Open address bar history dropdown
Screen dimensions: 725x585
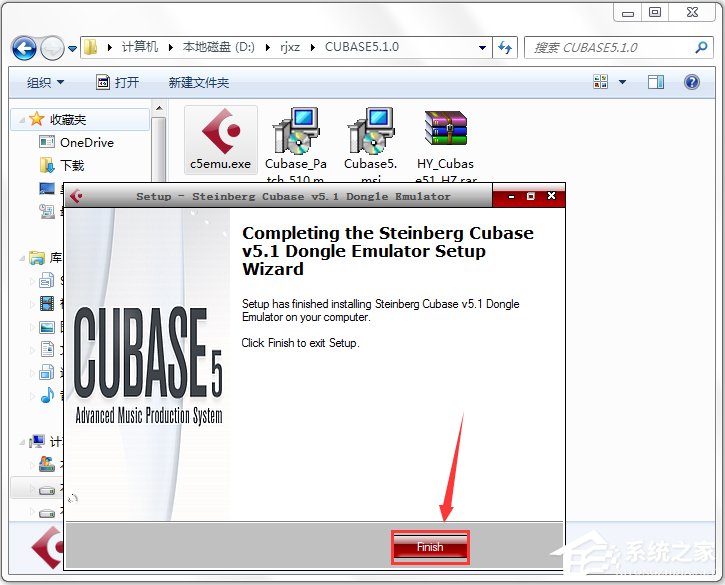click(482, 48)
